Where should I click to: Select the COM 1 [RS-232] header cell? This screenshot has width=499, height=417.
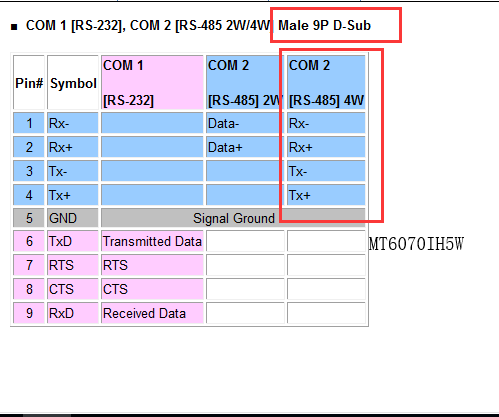152,82
